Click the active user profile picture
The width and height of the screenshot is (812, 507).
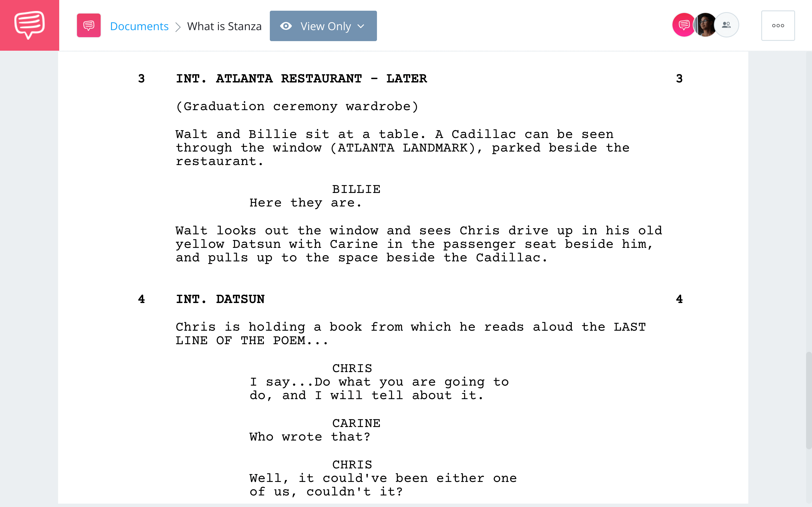pos(704,25)
